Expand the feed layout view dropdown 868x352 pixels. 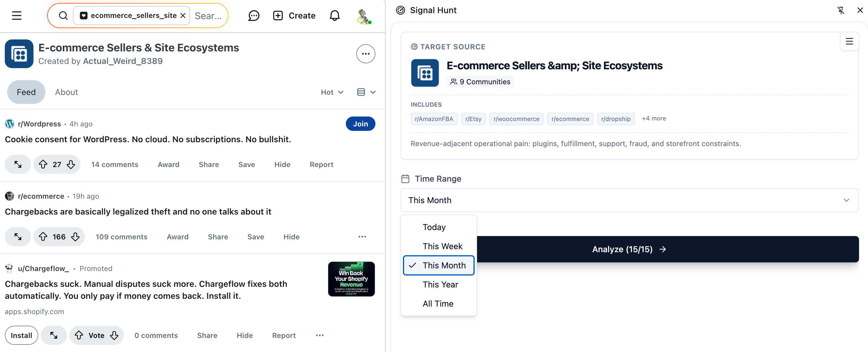pos(366,92)
